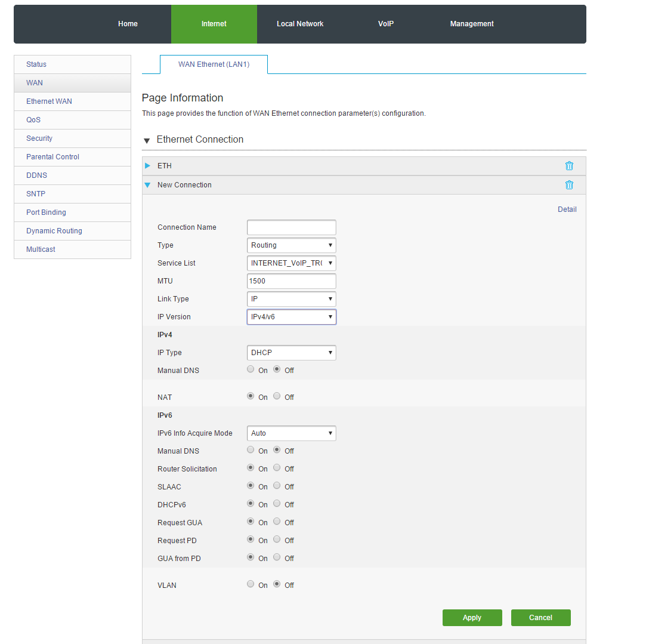The width and height of the screenshot is (646, 644).
Task: Open the VoIP tab
Action: (385, 24)
